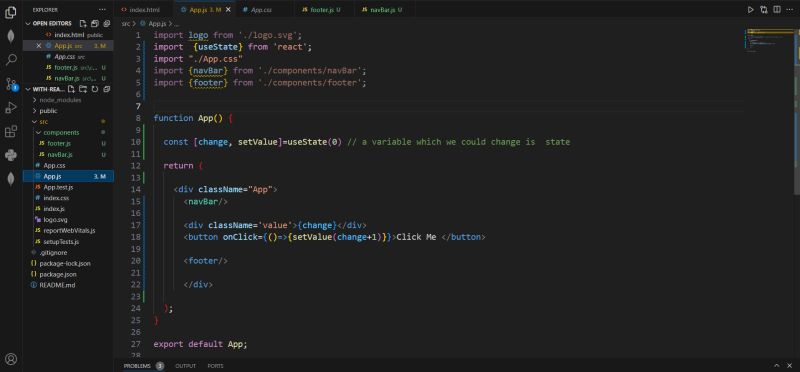Collapse the Open Editors section
Image resolution: width=800 pixels, height=372 pixels.
point(29,23)
